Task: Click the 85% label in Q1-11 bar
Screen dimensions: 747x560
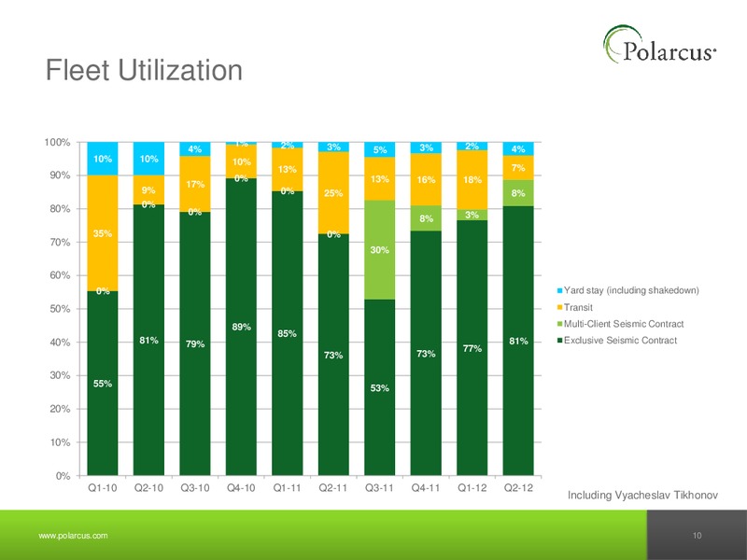Action: tap(288, 333)
